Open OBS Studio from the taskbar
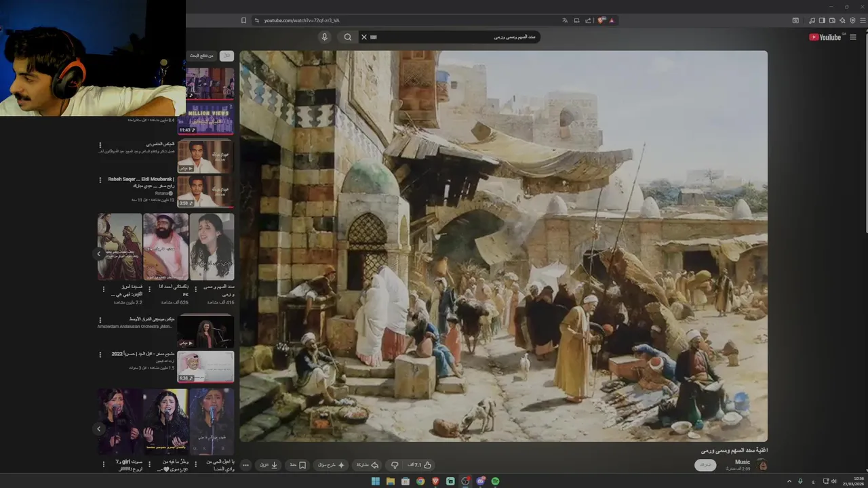This screenshot has width=868, height=488. click(x=465, y=481)
